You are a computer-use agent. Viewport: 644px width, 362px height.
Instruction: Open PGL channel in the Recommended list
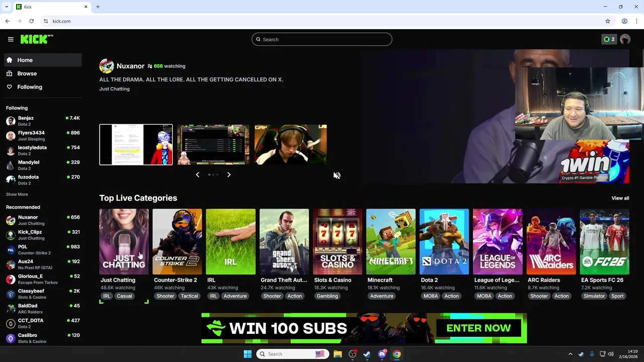(43, 250)
